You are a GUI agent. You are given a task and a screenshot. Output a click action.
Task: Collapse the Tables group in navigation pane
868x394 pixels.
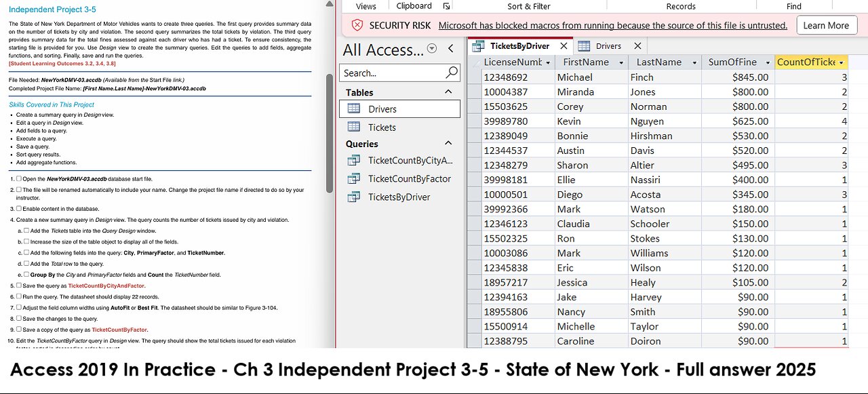(448, 92)
